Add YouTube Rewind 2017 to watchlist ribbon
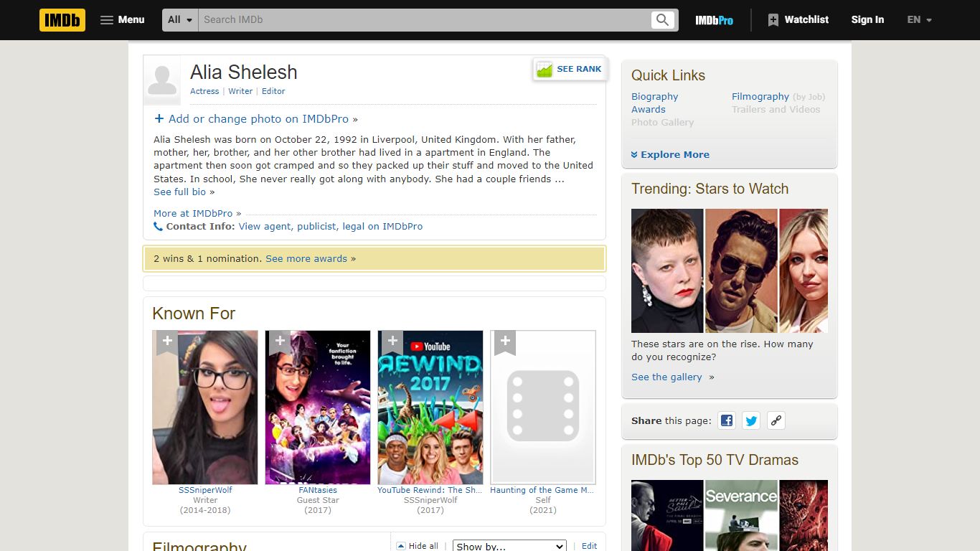Viewport: 980px width, 551px height. [392, 342]
